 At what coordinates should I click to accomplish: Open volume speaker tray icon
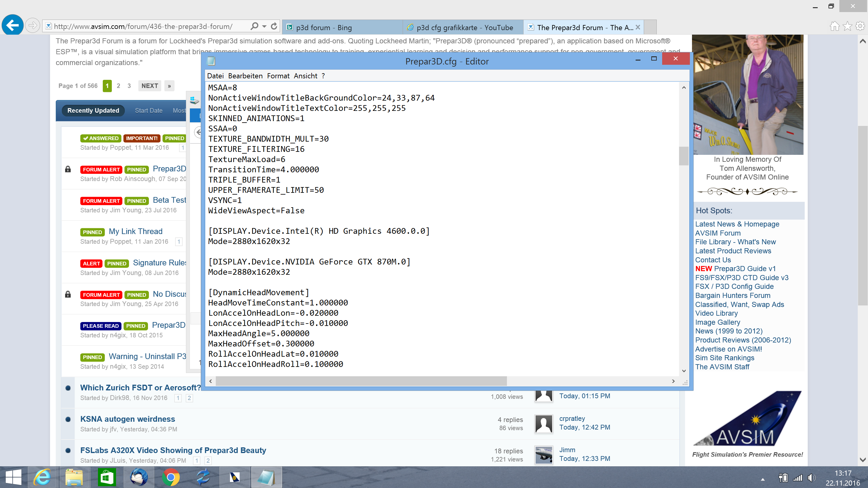(812, 478)
